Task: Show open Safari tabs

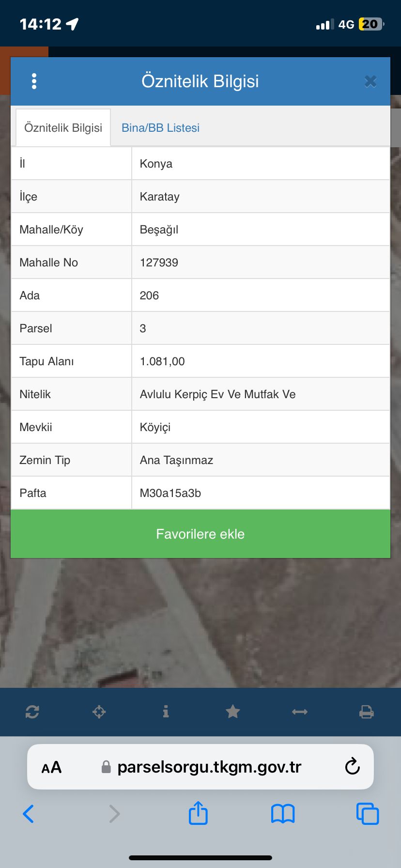Action: coord(368,814)
